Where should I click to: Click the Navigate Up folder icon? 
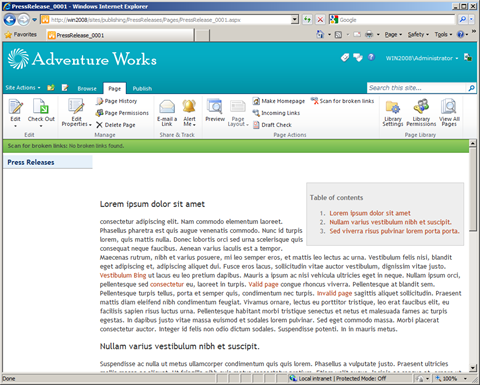click(x=51, y=88)
